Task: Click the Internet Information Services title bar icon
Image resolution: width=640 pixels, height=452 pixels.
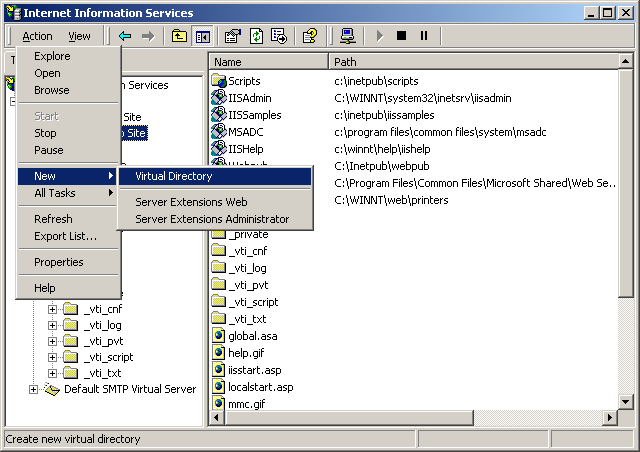Action: point(13,13)
